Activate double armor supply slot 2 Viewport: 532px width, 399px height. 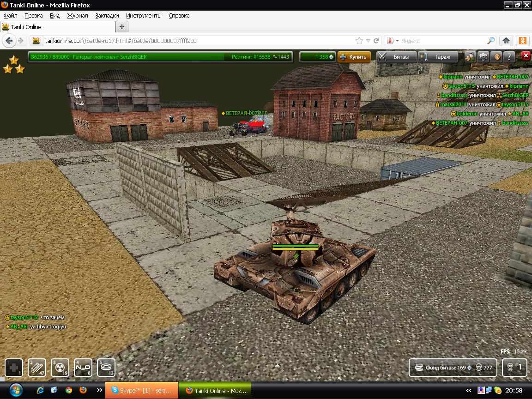tap(36, 368)
